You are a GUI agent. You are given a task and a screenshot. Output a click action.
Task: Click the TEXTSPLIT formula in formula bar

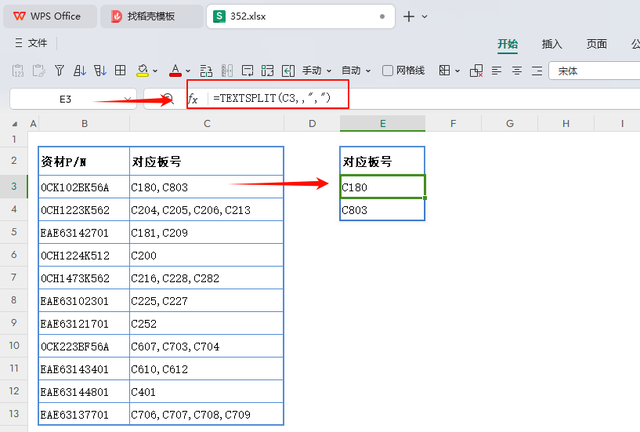pyautogui.click(x=272, y=98)
